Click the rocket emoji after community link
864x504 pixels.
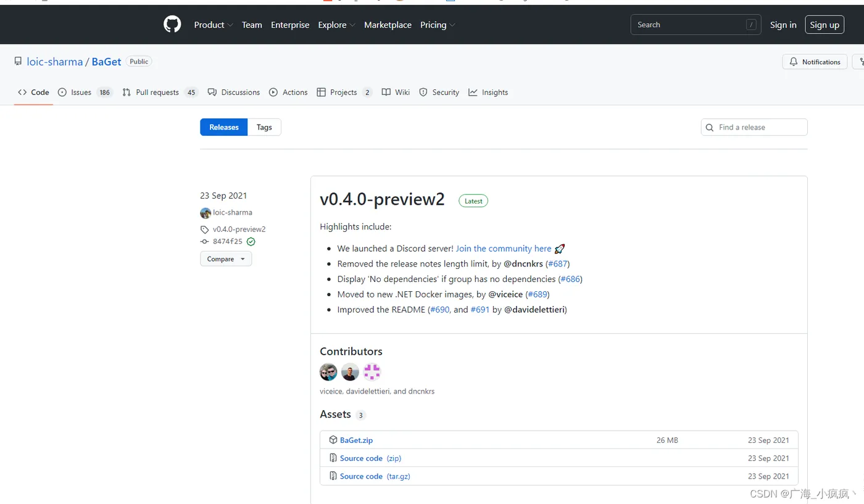pyautogui.click(x=560, y=249)
